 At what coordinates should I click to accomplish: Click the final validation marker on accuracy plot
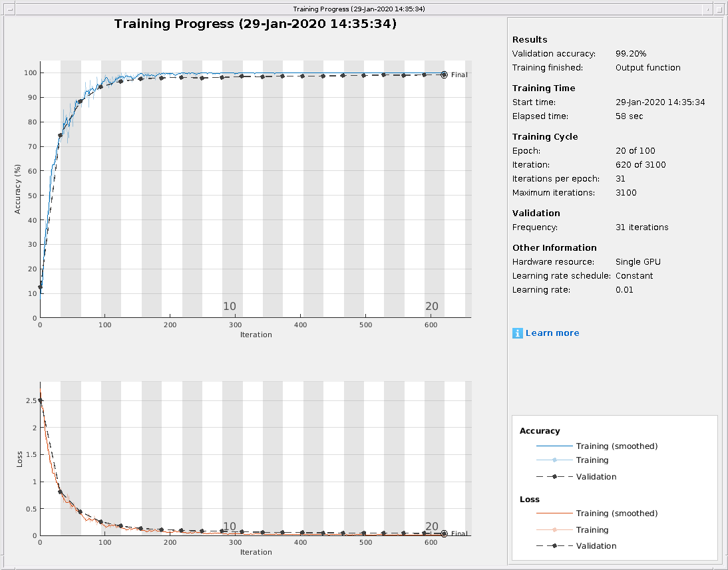tap(444, 74)
